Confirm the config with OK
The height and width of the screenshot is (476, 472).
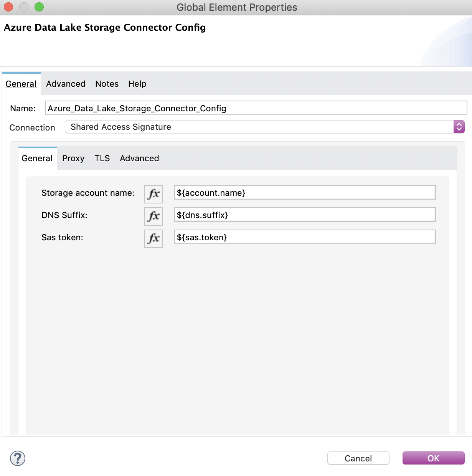point(433,458)
